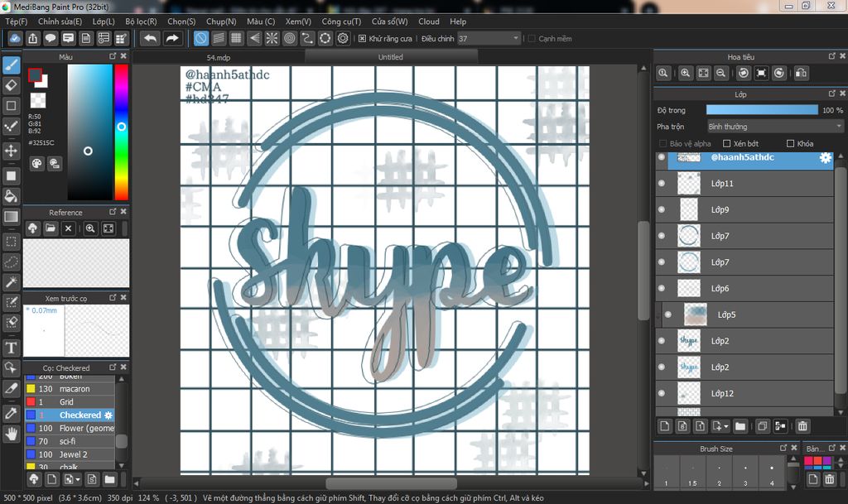Screen dimensions: 848x504
Task: Hide the Lớp12 layer
Action: point(662,393)
